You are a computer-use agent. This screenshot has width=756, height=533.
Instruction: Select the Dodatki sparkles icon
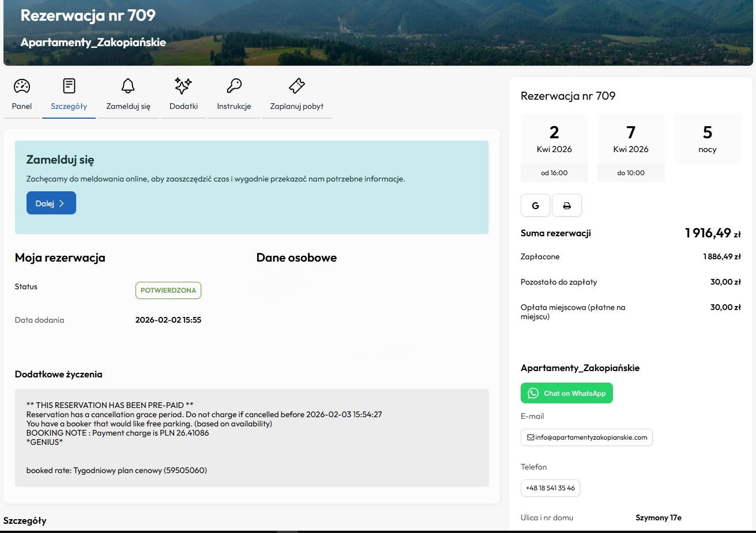(x=183, y=86)
